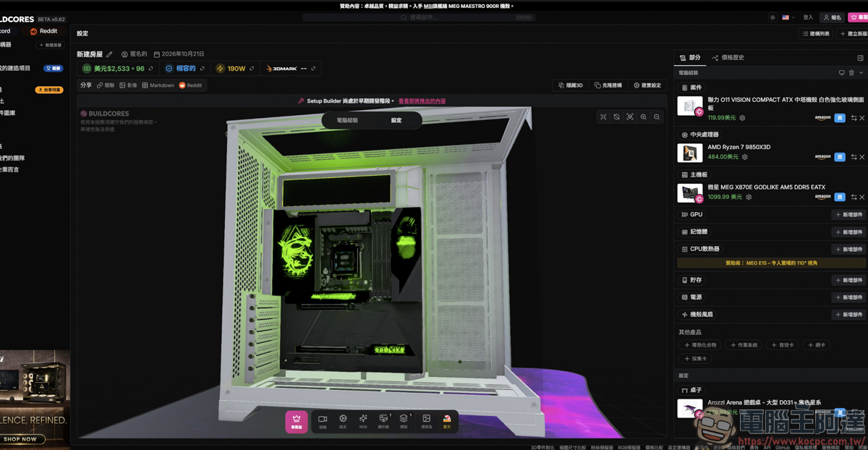Edit the build name with pencil icon

(109, 54)
